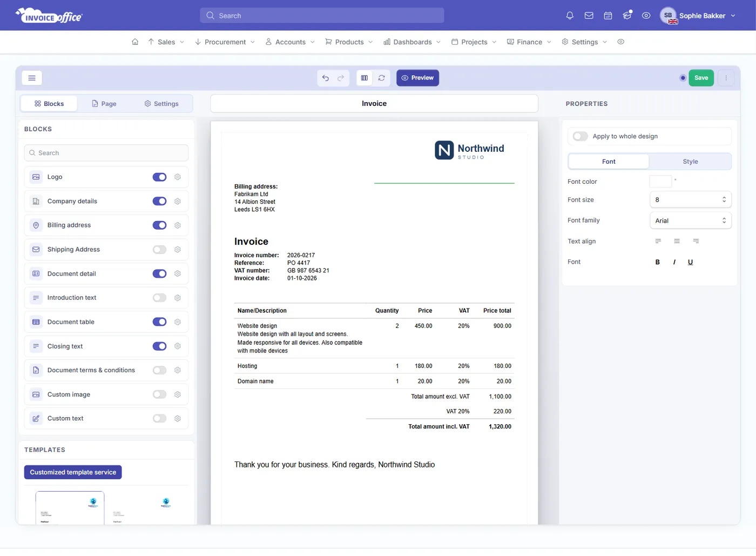756x556 pixels.
Task: Align text to the left
Action: pyautogui.click(x=658, y=241)
